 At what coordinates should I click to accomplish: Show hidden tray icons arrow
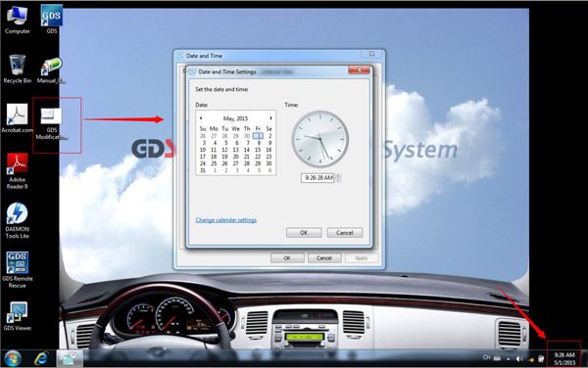[x=508, y=359]
